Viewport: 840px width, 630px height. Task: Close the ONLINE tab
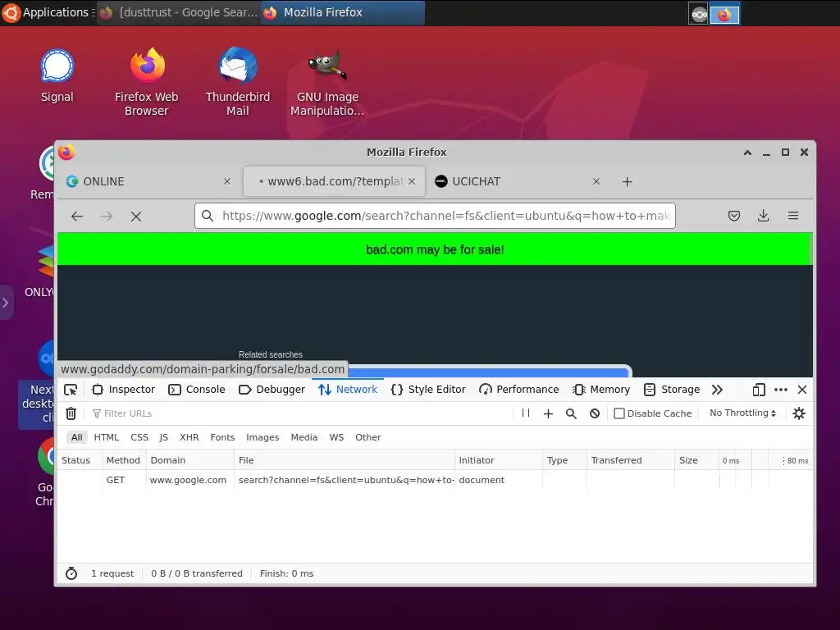(227, 181)
